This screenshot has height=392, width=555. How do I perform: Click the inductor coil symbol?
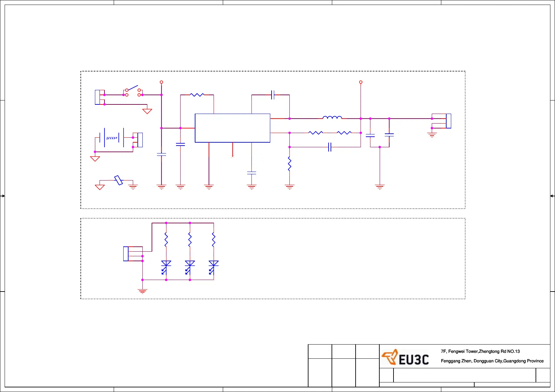click(332, 117)
